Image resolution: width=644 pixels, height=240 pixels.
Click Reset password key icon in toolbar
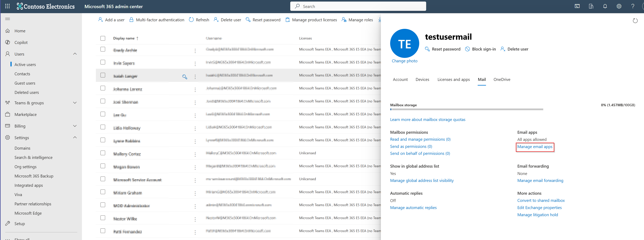pyautogui.click(x=248, y=20)
